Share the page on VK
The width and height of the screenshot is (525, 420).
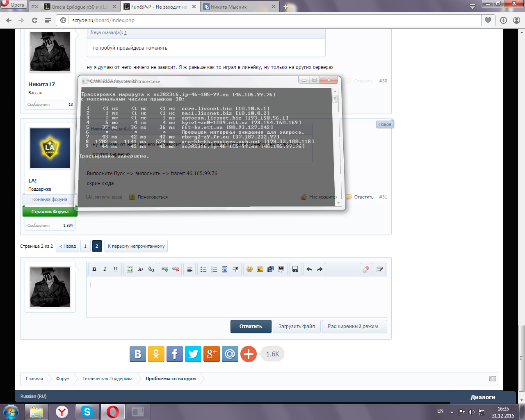(x=138, y=354)
